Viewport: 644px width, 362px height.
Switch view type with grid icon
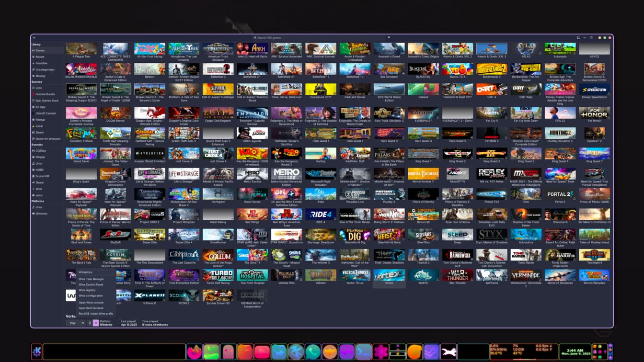click(x=579, y=37)
